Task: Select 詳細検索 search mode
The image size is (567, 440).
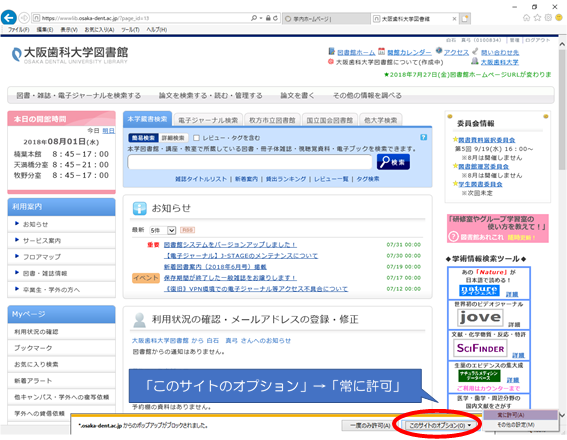Action: (x=173, y=138)
